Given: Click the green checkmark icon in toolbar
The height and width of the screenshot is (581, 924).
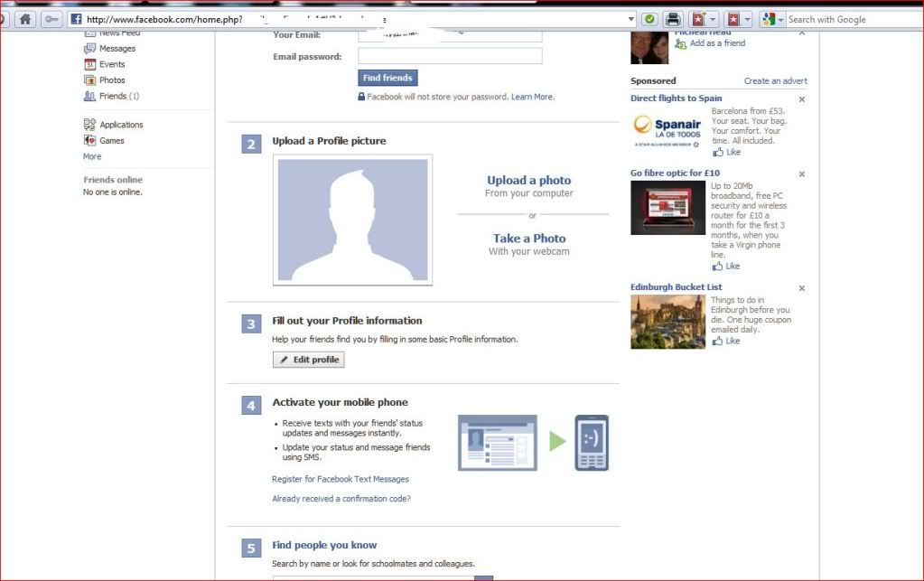Looking at the screenshot, I should coord(649,19).
